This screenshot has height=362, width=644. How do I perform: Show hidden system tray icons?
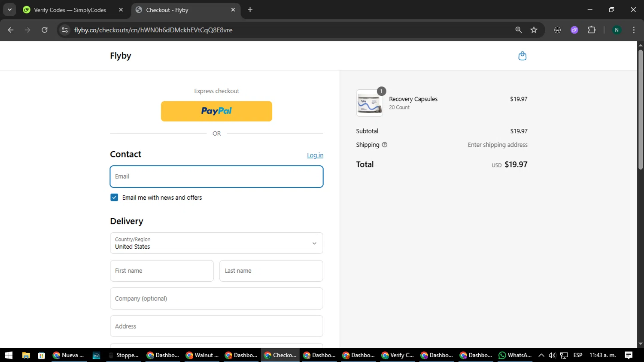coord(541,355)
